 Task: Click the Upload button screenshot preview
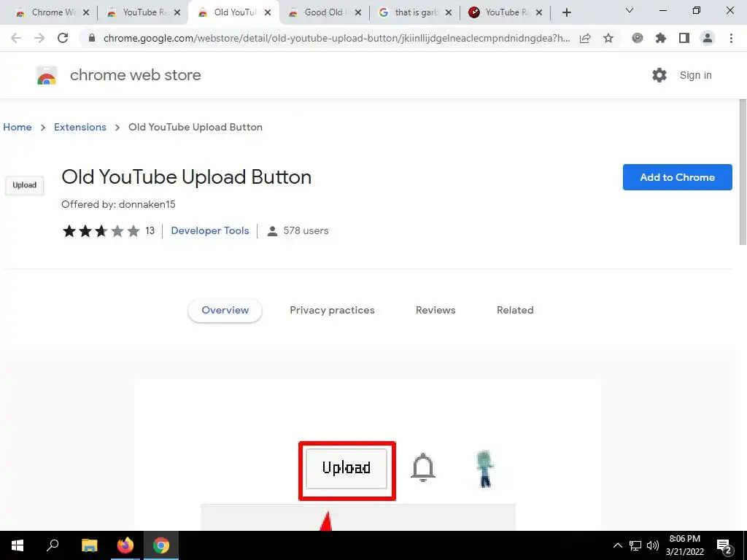click(347, 471)
